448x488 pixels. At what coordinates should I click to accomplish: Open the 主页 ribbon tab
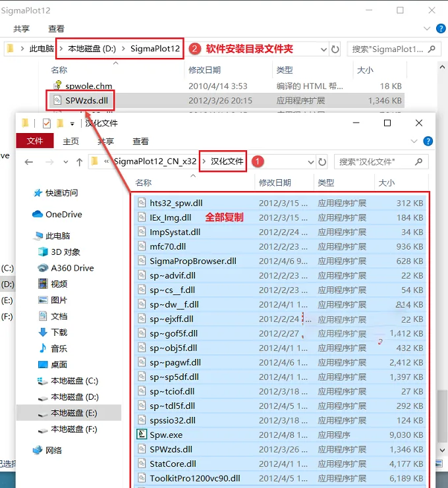[x=71, y=142]
